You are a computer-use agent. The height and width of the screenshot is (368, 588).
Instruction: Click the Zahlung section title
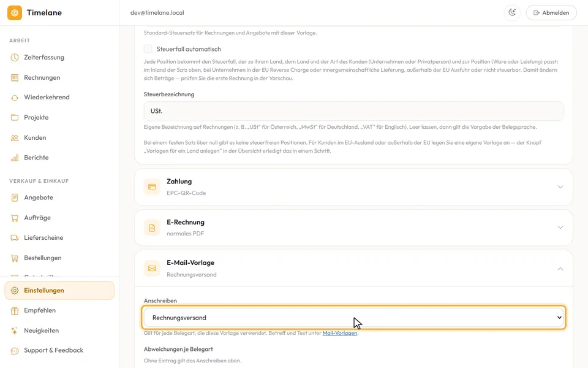pyautogui.click(x=179, y=182)
